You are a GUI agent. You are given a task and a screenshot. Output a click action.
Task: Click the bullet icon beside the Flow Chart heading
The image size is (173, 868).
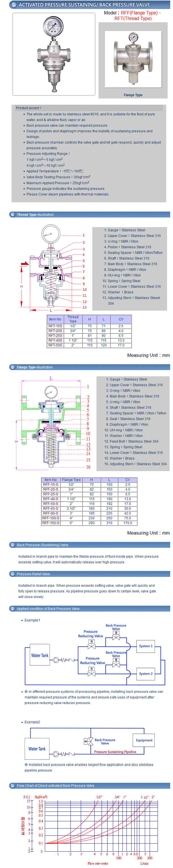click(12, 785)
